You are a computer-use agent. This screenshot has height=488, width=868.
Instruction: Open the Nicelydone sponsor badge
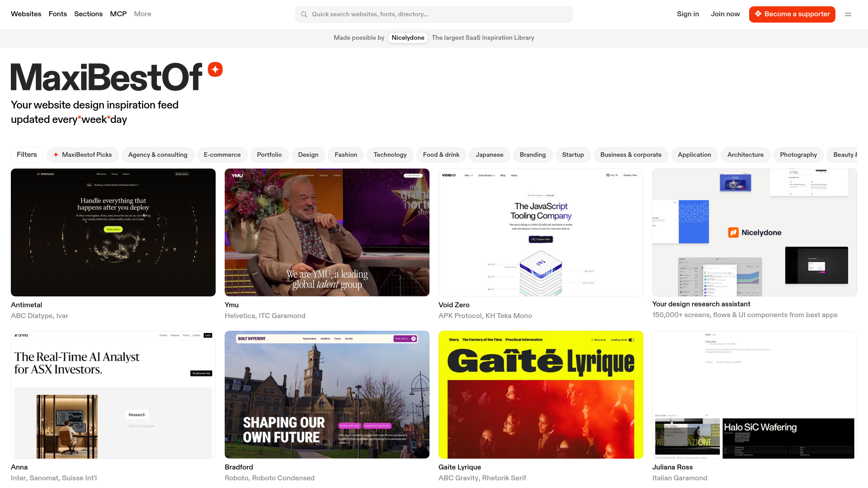point(408,38)
